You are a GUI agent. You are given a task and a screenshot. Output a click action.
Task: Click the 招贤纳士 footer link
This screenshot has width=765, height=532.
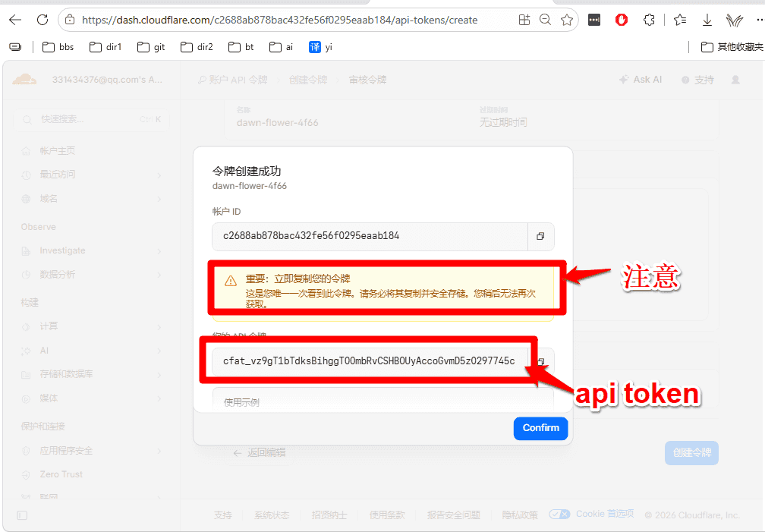329,515
